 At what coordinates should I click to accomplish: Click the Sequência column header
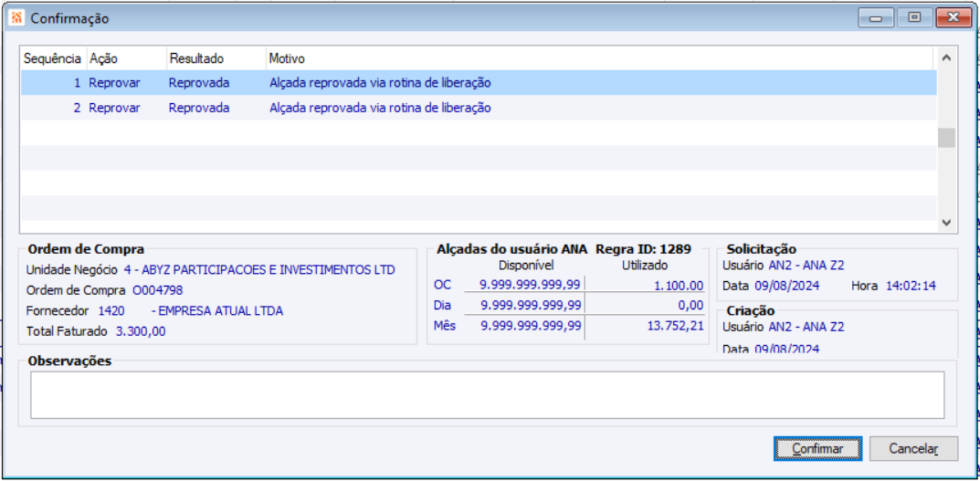point(52,58)
